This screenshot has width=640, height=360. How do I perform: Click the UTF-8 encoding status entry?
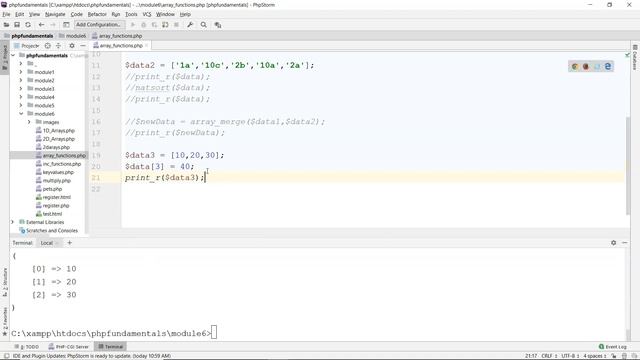coord(571,356)
